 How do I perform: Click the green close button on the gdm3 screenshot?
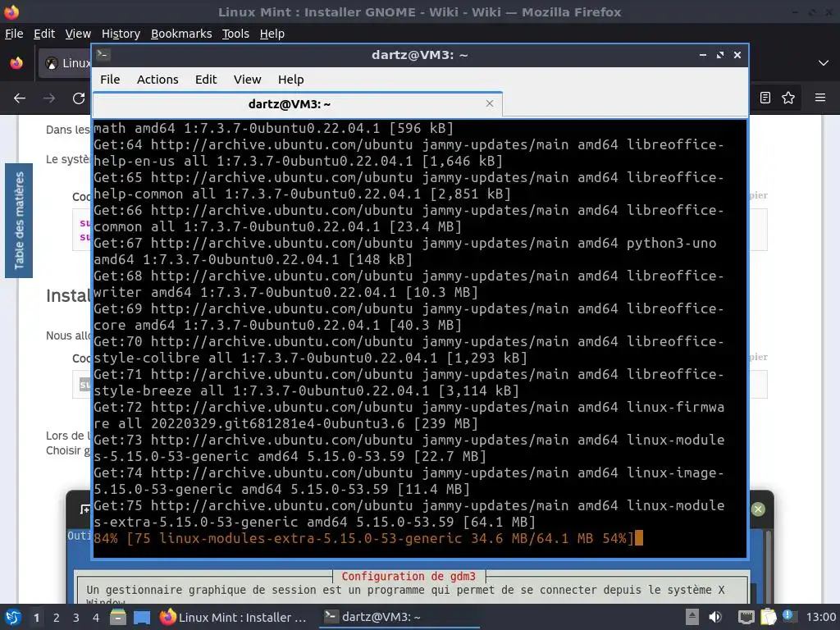coord(758,509)
